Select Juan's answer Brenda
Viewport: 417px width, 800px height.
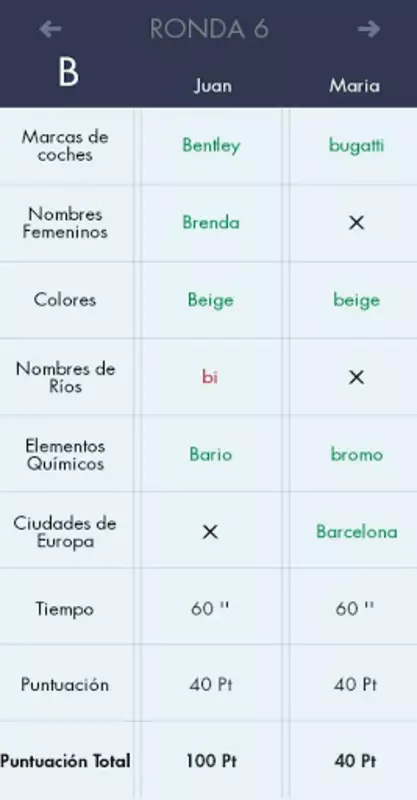[211, 223]
